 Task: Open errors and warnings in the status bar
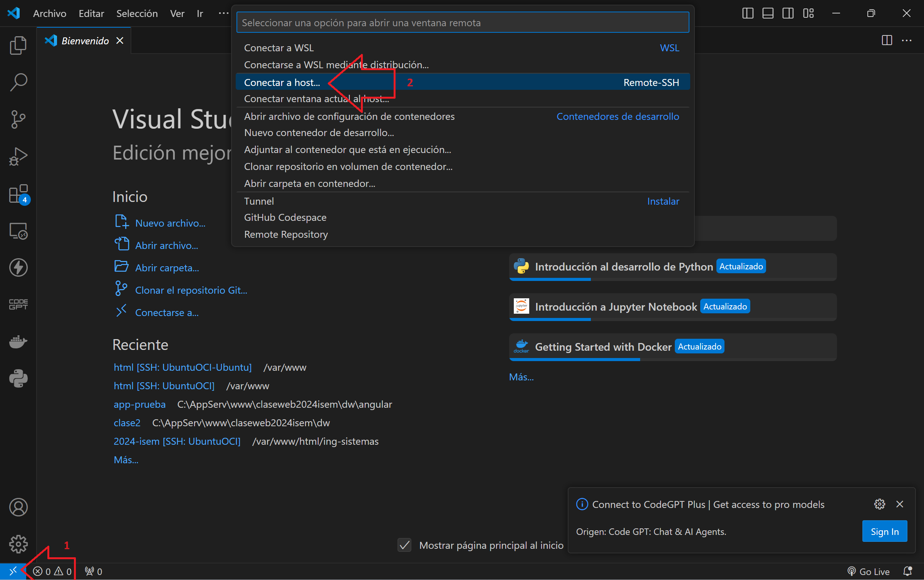pos(52,571)
